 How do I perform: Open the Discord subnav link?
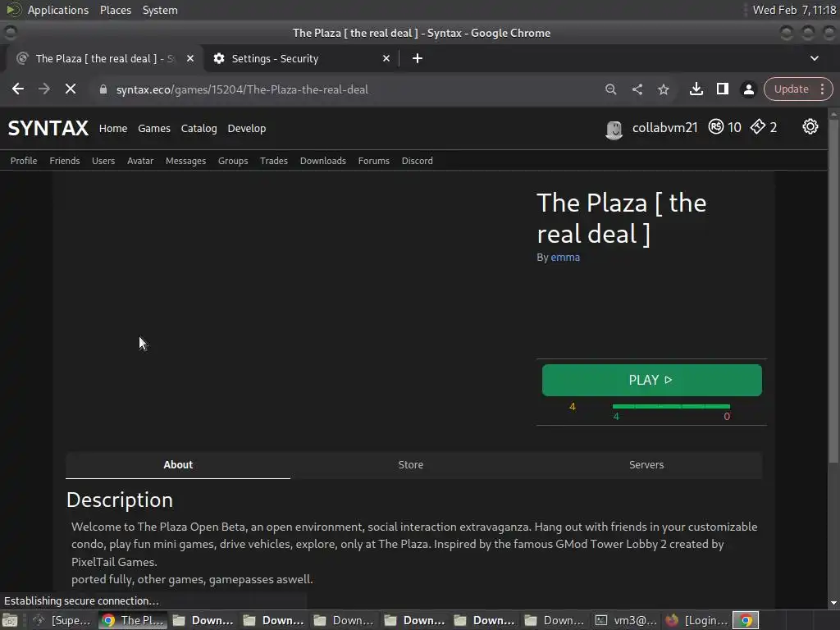418,161
